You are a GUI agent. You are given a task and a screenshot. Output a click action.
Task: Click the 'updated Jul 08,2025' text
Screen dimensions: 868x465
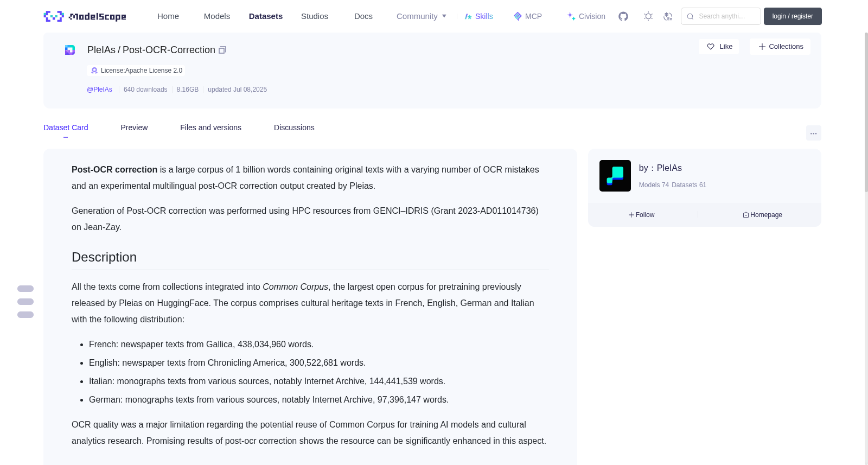pos(237,90)
